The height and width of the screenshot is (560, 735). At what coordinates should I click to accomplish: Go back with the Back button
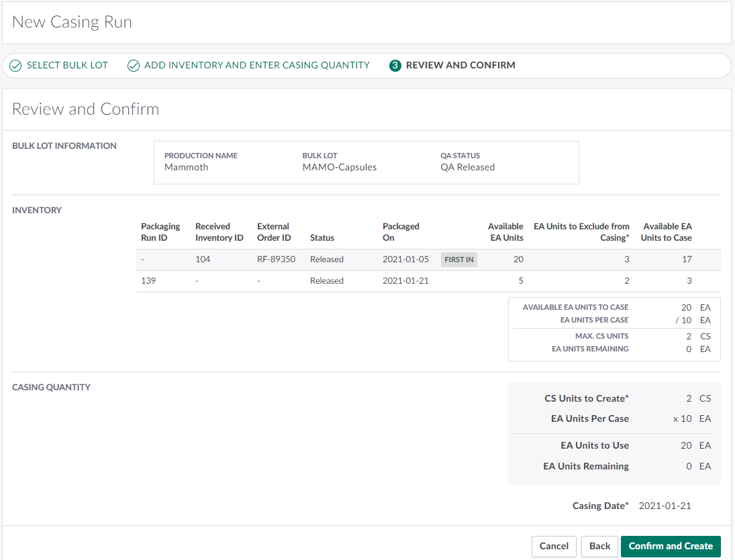599,546
